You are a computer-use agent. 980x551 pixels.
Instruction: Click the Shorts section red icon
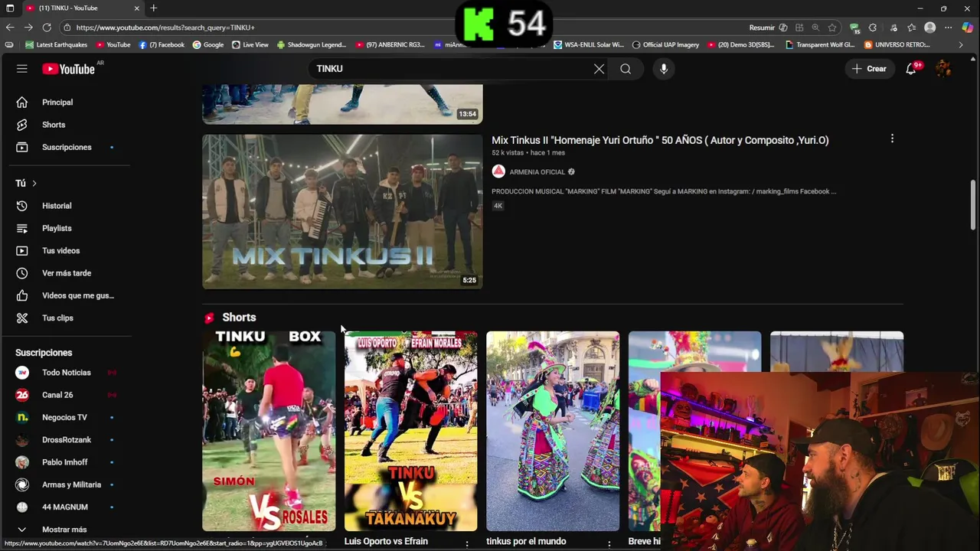pos(209,318)
